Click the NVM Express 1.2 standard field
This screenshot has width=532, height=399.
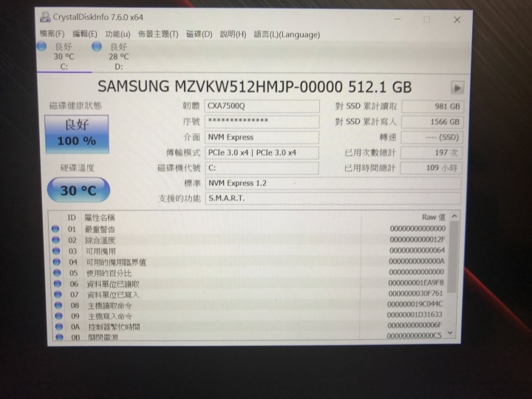click(333, 183)
